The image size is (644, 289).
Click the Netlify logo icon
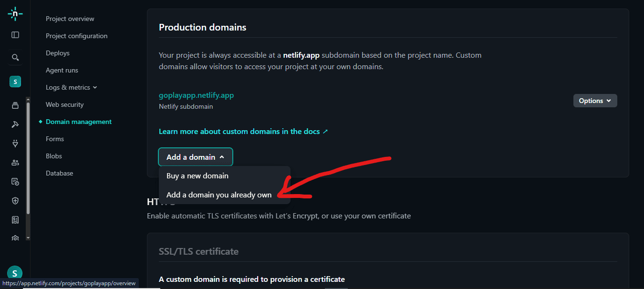(x=15, y=14)
